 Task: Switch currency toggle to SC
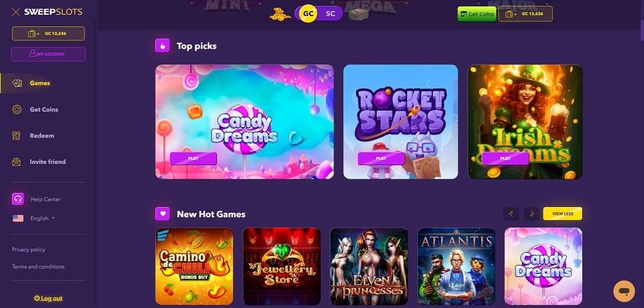[x=330, y=14]
